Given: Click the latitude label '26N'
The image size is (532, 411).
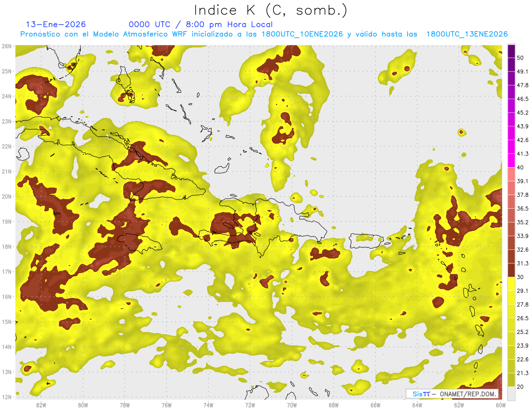Looking at the screenshot, I should [x=7, y=46].
